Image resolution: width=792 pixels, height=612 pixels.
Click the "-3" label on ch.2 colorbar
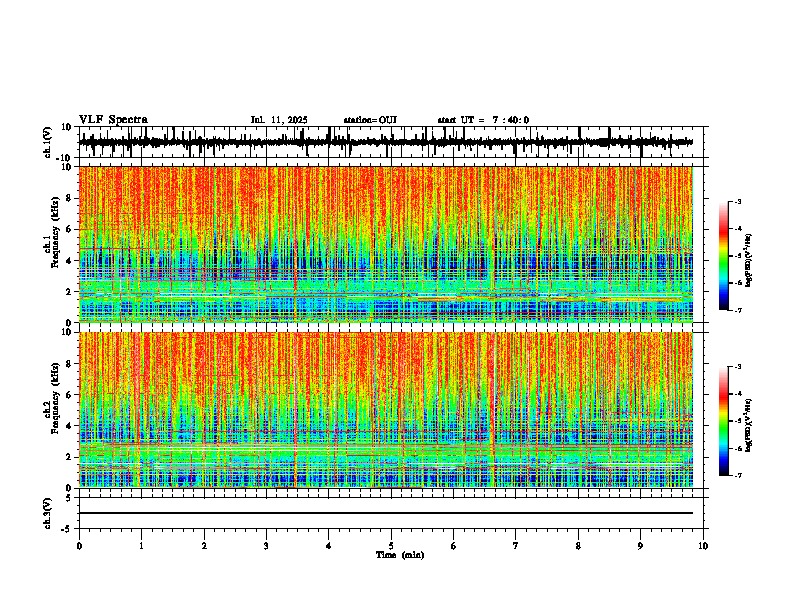737,367
